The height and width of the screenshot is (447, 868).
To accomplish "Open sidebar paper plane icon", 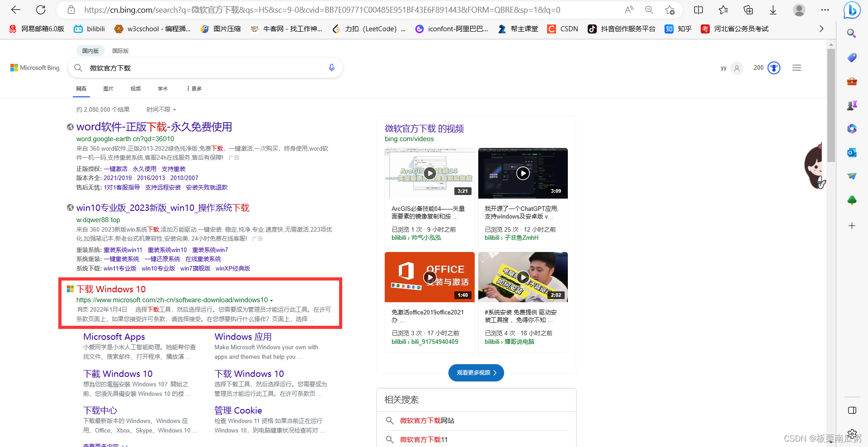I will pyautogui.click(x=852, y=176).
